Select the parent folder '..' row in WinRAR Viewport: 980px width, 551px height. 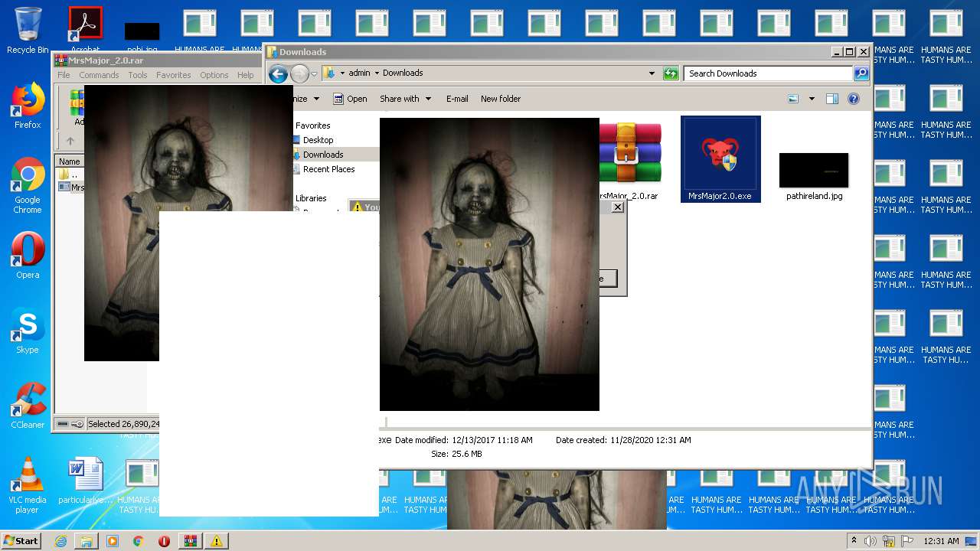pyautogui.click(x=70, y=174)
